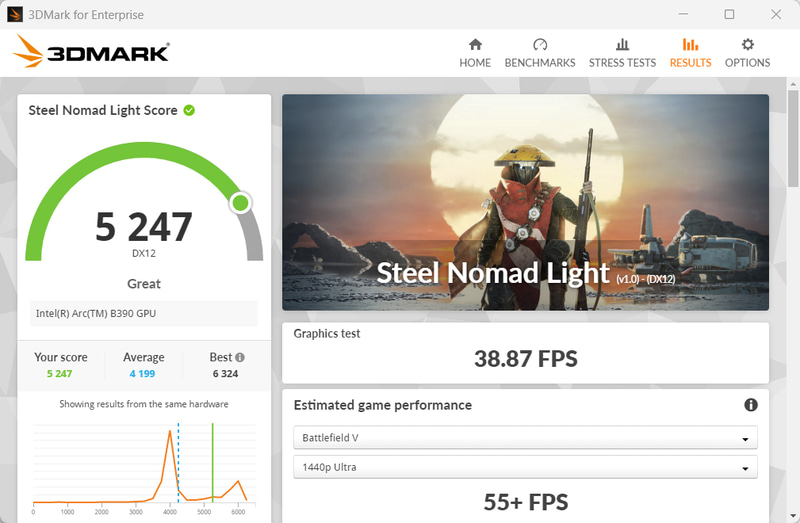Click the Best score value 6 324
Viewport: 800px width, 523px height.
coord(226,373)
